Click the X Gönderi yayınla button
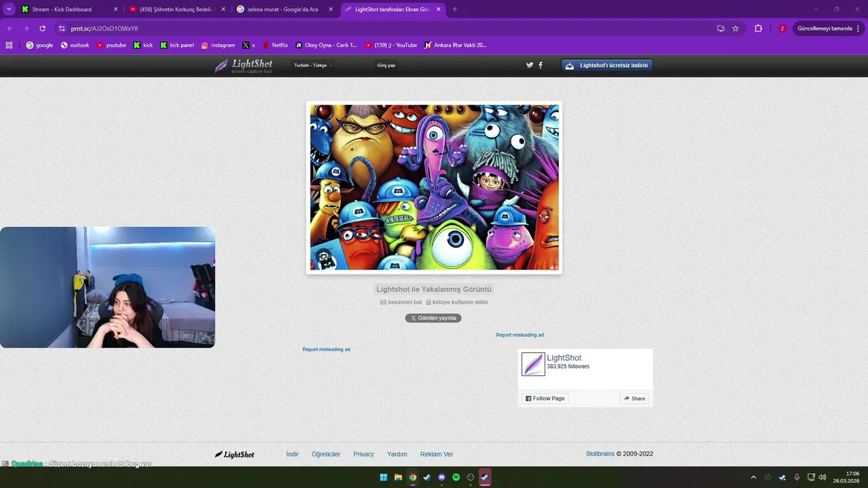 433,318
